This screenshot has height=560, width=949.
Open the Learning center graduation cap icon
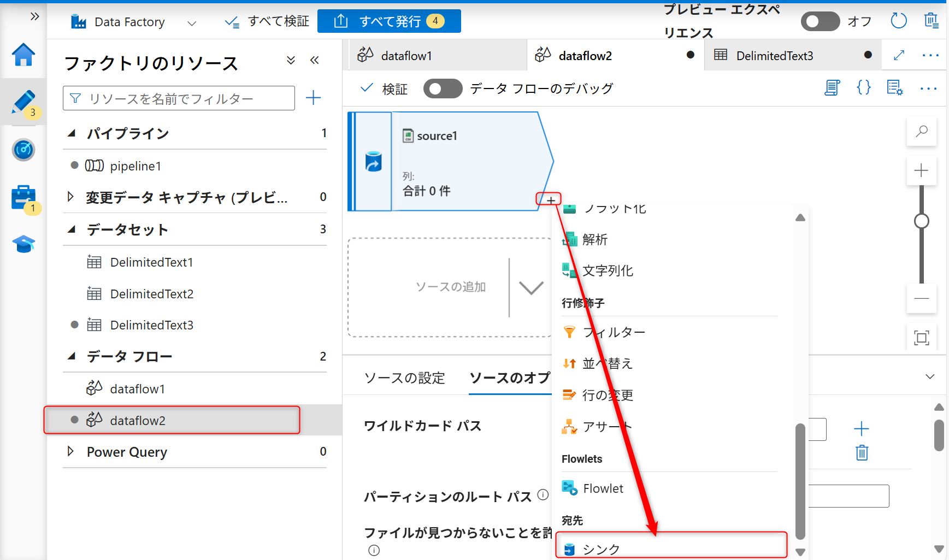tap(23, 244)
